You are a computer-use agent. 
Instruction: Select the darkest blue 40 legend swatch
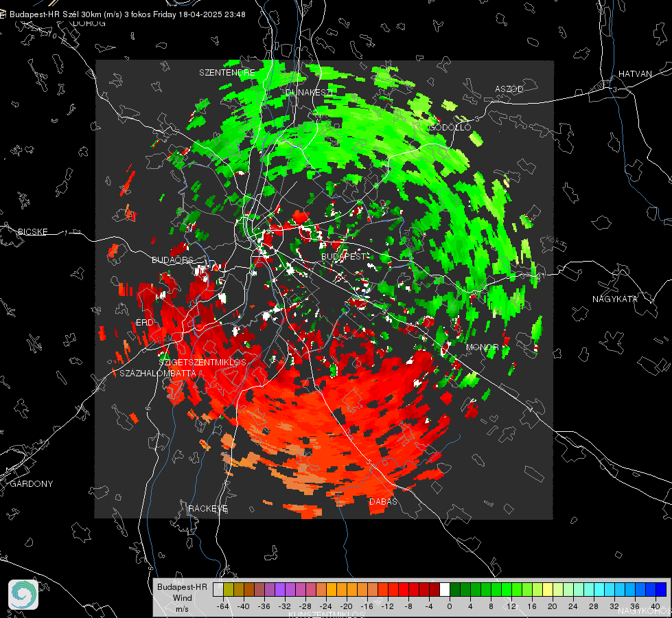(661, 590)
